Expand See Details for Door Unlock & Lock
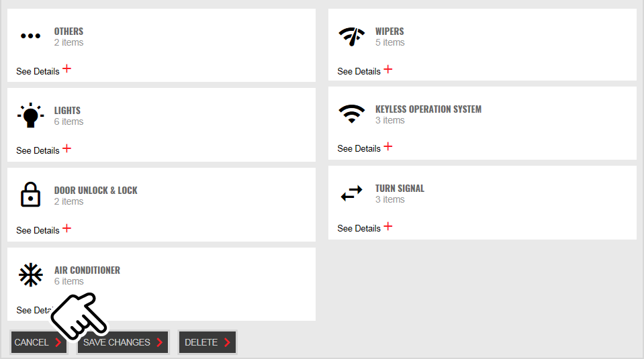The height and width of the screenshot is (359, 644). 44,229
